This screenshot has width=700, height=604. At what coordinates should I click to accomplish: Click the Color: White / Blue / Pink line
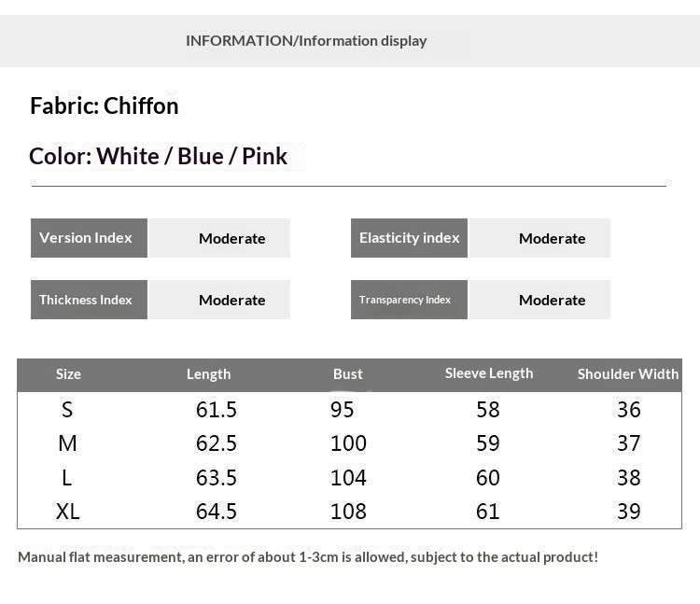pyautogui.click(x=159, y=156)
